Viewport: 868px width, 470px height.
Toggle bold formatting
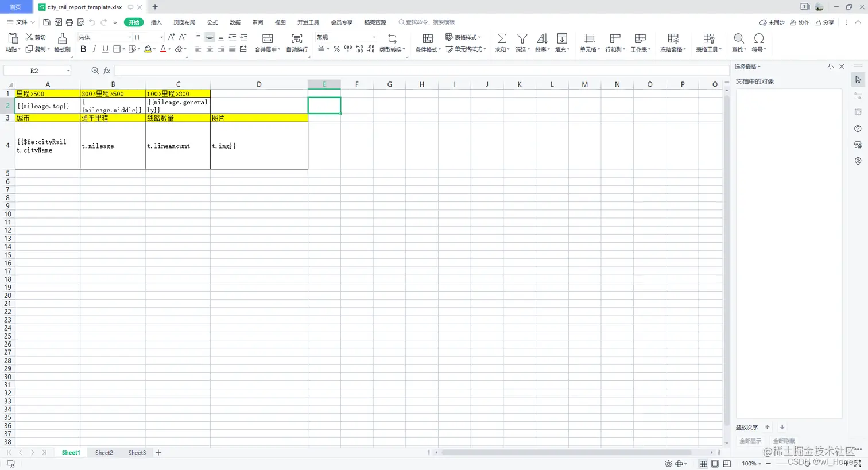tap(83, 49)
